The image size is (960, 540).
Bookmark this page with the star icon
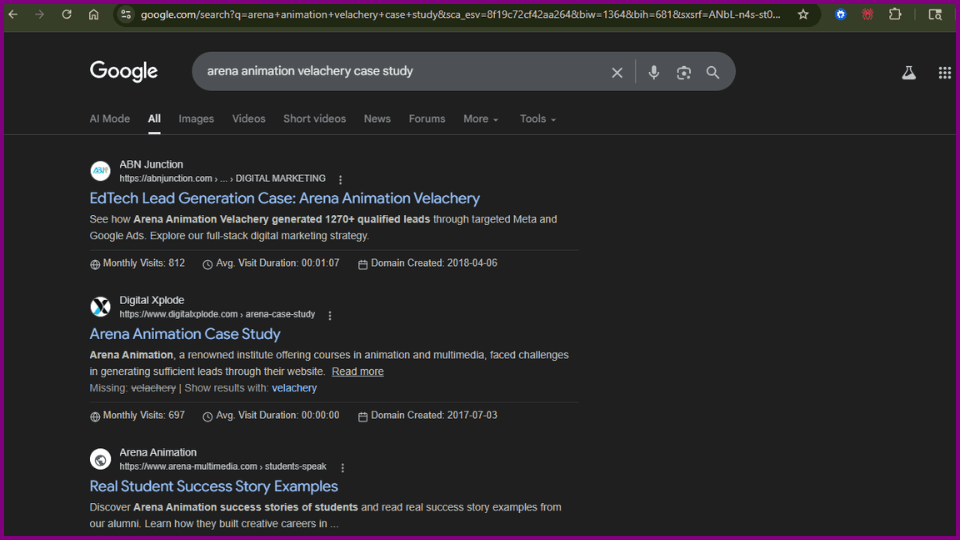click(803, 15)
